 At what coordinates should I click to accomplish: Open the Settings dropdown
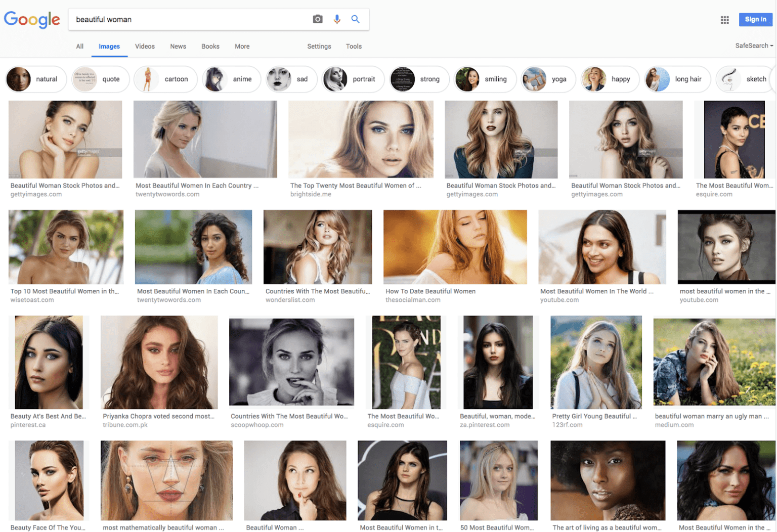point(319,46)
